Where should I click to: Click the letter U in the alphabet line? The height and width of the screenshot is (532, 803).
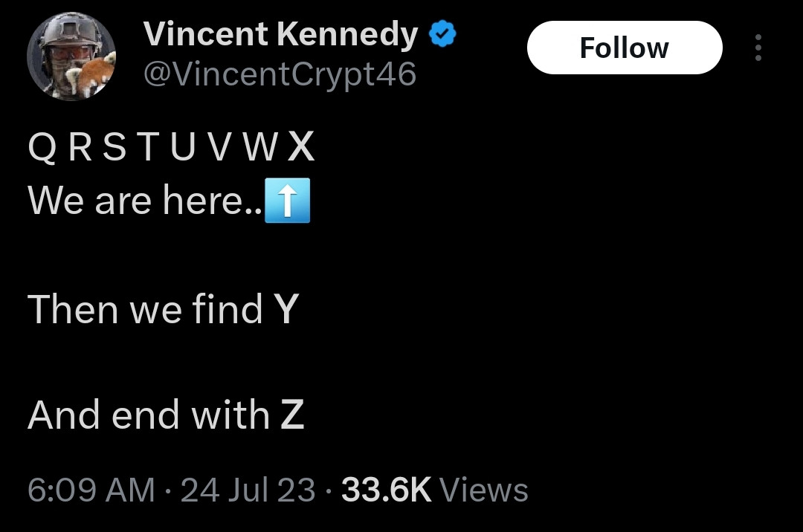click(180, 149)
